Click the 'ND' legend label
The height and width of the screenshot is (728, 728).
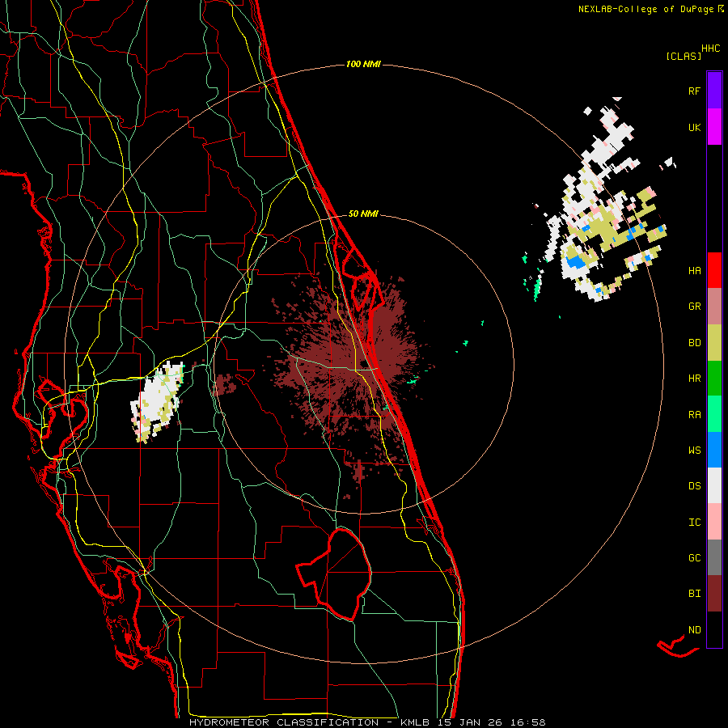tap(694, 630)
